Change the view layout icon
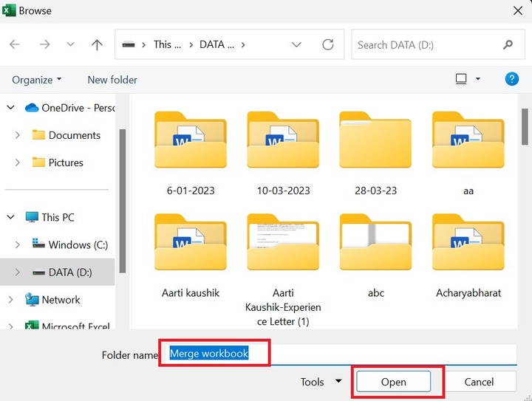The image size is (532, 401). [461, 79]
